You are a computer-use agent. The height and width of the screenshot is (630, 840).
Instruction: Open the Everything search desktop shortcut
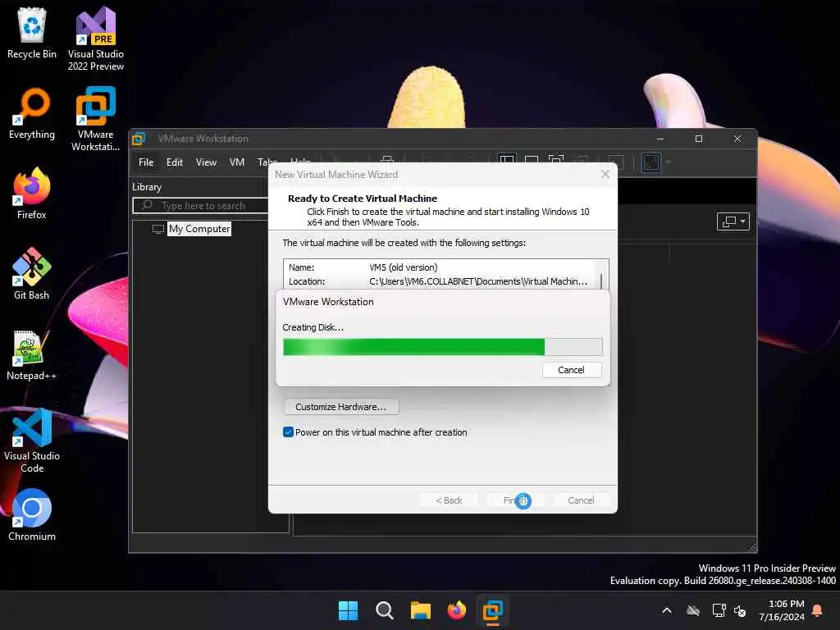point(32,113)
